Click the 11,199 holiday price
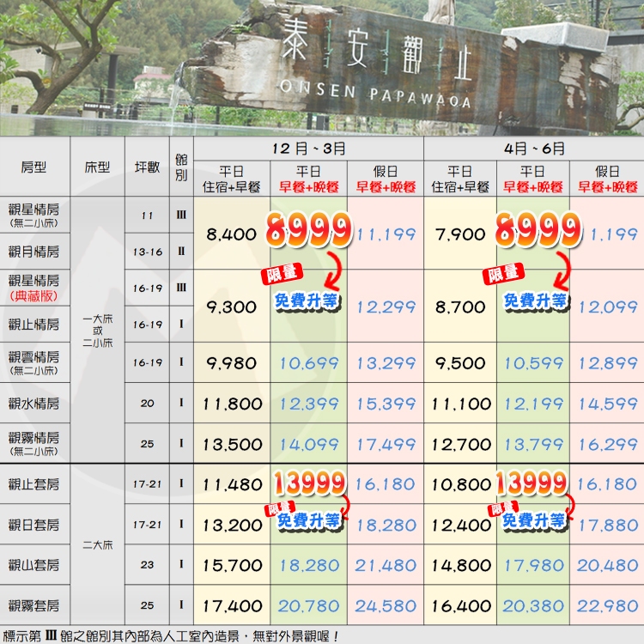The width and height of the screenshot is (644, 644). click(386, 234)
